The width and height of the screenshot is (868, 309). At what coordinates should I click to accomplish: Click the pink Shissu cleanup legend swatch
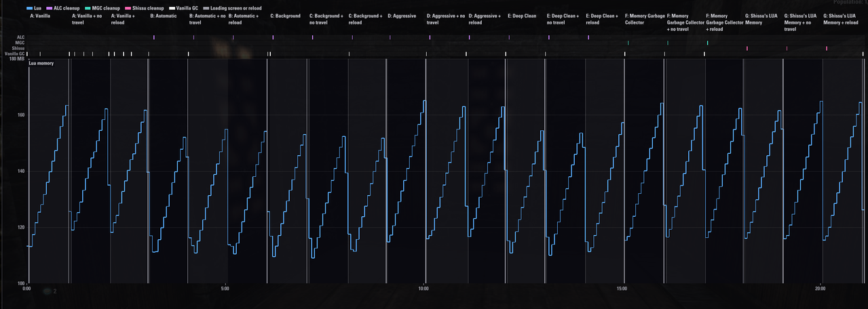[126, 8]
